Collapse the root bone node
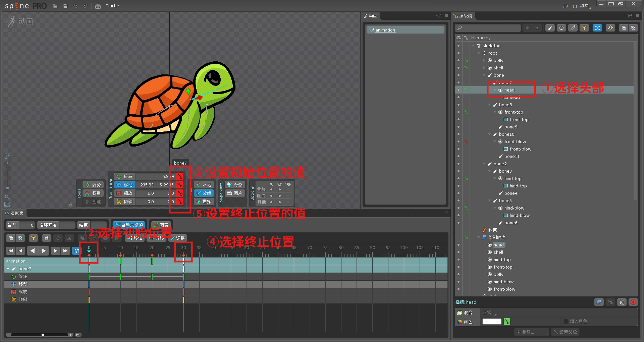The width and height of the screenshot is (644, 342). coord(479,53)
